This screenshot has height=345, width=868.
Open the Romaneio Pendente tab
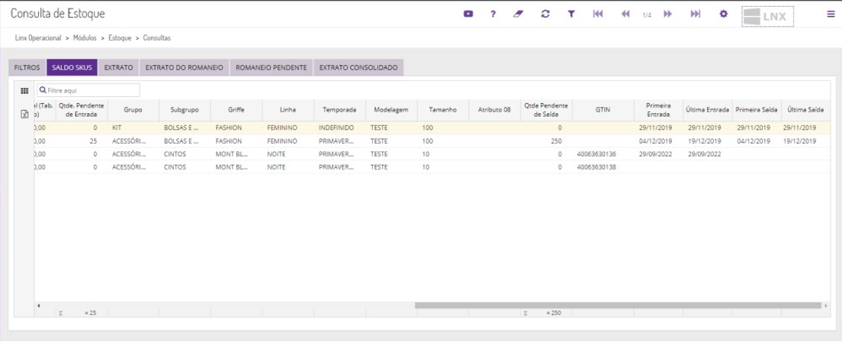(x=272, y=67)
